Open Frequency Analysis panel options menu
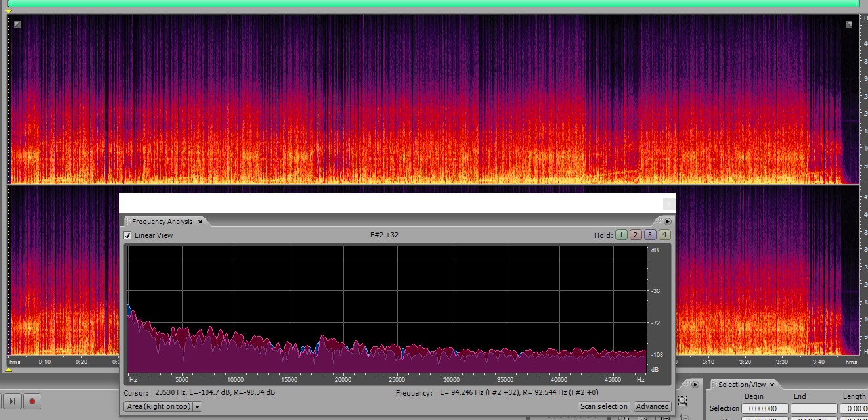The image size is (868, 420). pyautogui.click(x=668, y=222)
